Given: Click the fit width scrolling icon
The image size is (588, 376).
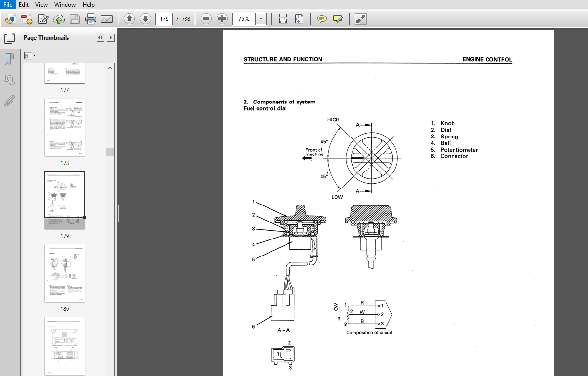Looking at the screenshot, I should coord(283,19).
